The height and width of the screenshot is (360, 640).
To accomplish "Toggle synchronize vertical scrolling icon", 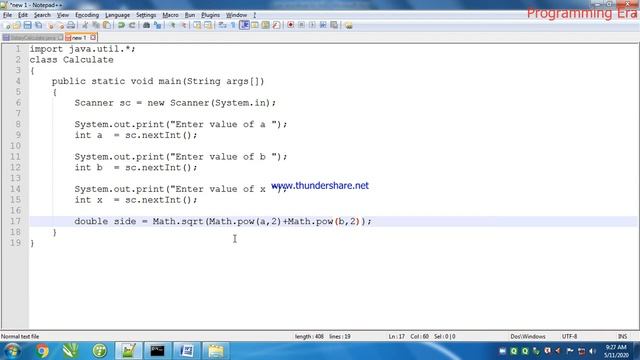I will pyautogui.click(x=197, y=25).
